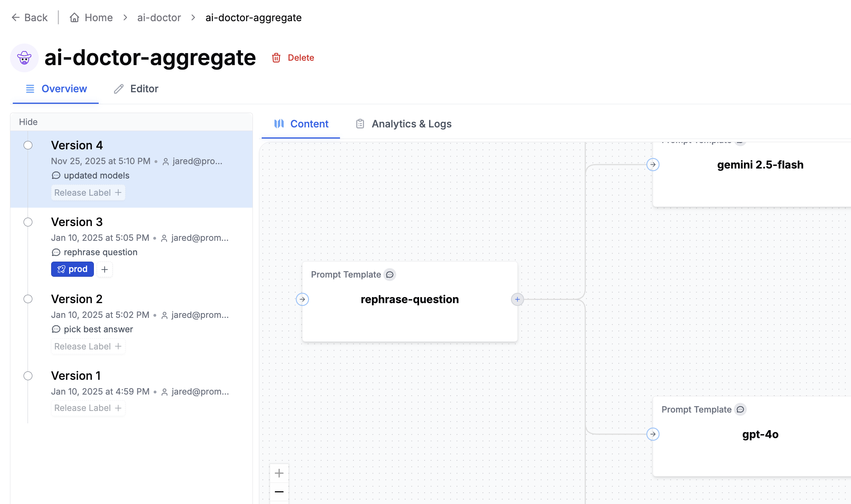Viewport: 851px width, 504px height.
Task: Select the Version 2 radio circle
Action: coord(28,299)
